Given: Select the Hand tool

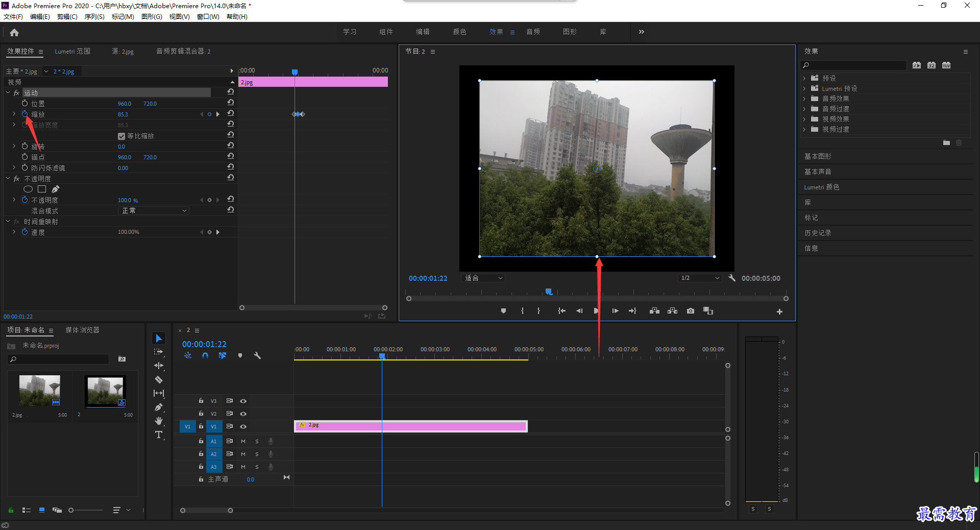Looking at the screenshot, I should click(x=159, y=421).
